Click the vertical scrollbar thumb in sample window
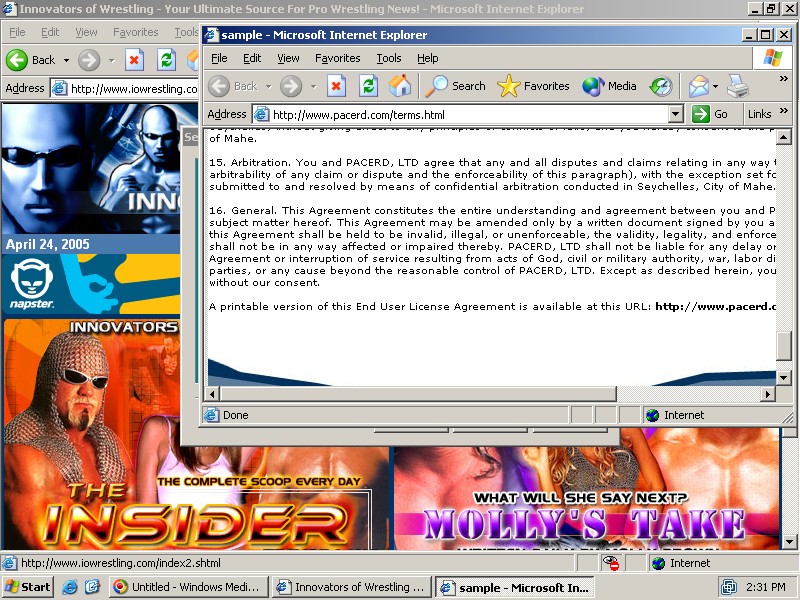Viewport: 800px width, 600px height. [x=784, y=346]
